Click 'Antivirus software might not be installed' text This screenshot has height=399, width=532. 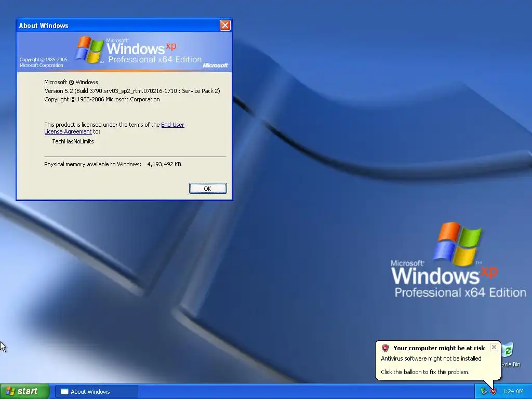click(x=431, y=358)
